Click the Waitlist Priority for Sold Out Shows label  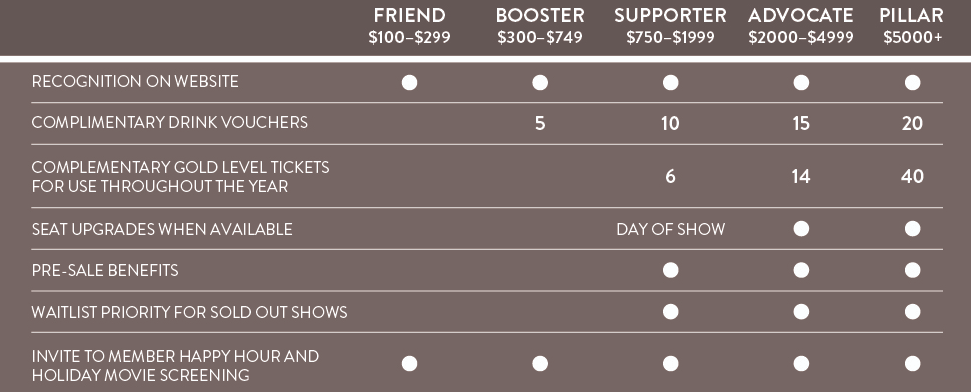189,312
